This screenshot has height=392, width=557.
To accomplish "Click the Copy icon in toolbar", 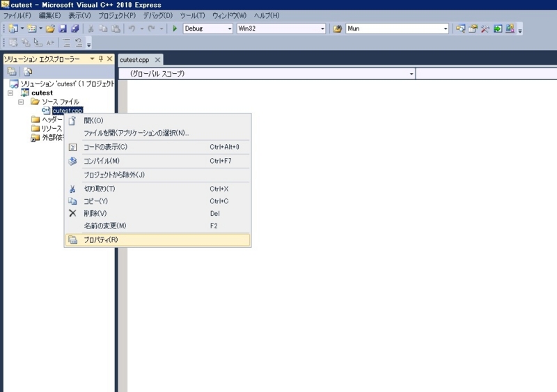I will [103, 29].
